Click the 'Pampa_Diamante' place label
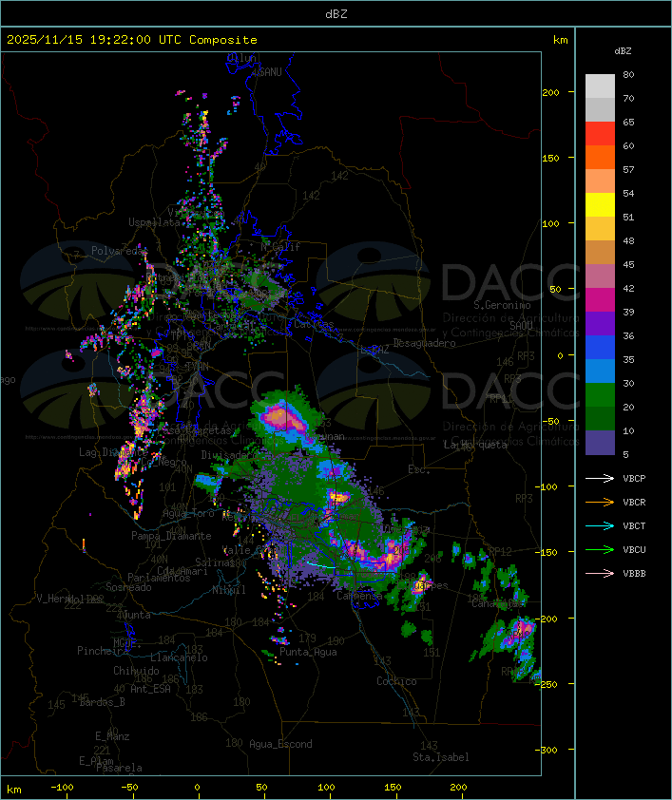672x800 pixels. click(x=171, y=536)
